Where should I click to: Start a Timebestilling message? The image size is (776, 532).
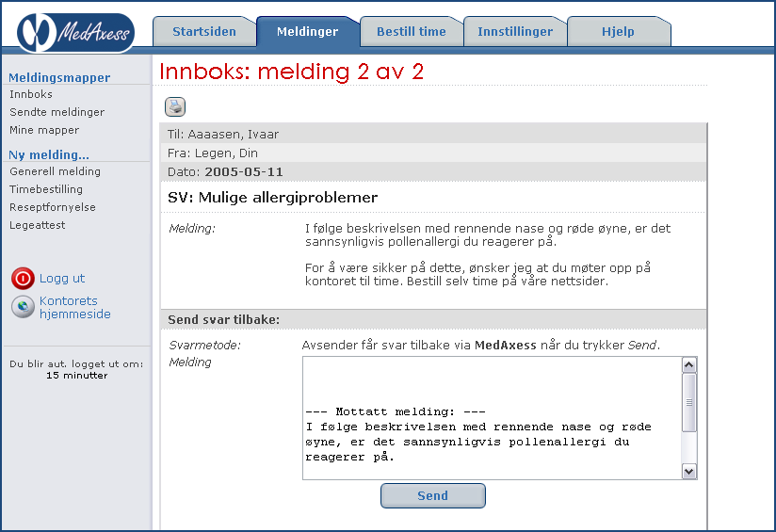click(46, 189)
